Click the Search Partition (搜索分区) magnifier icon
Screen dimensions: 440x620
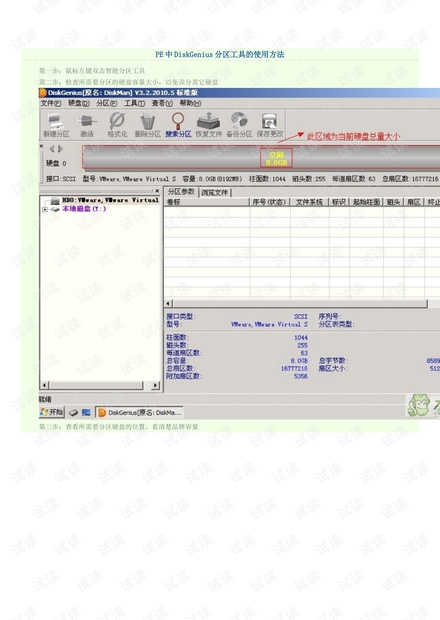point(178,125)
